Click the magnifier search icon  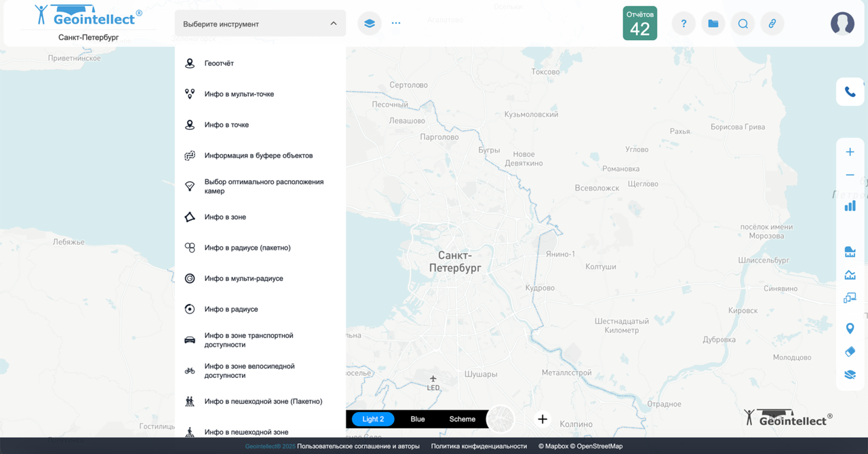pyautogui.click(x=743, y=24)
